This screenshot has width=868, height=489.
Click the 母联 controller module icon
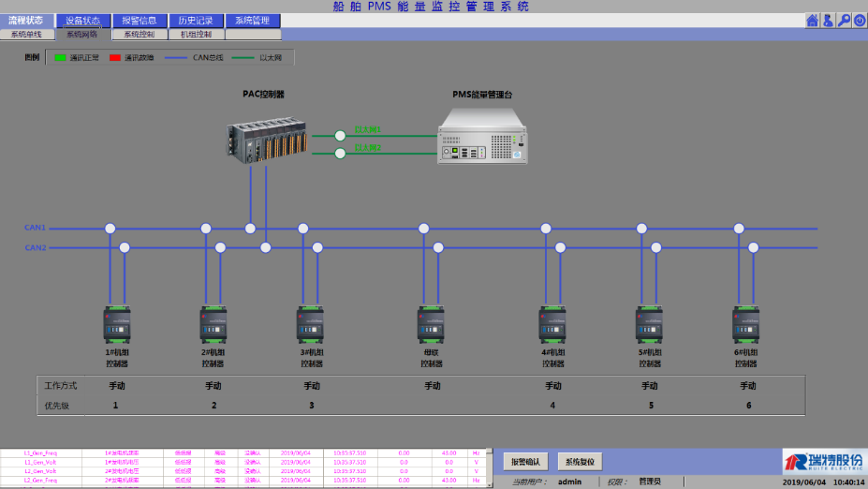tap(431, 325)
